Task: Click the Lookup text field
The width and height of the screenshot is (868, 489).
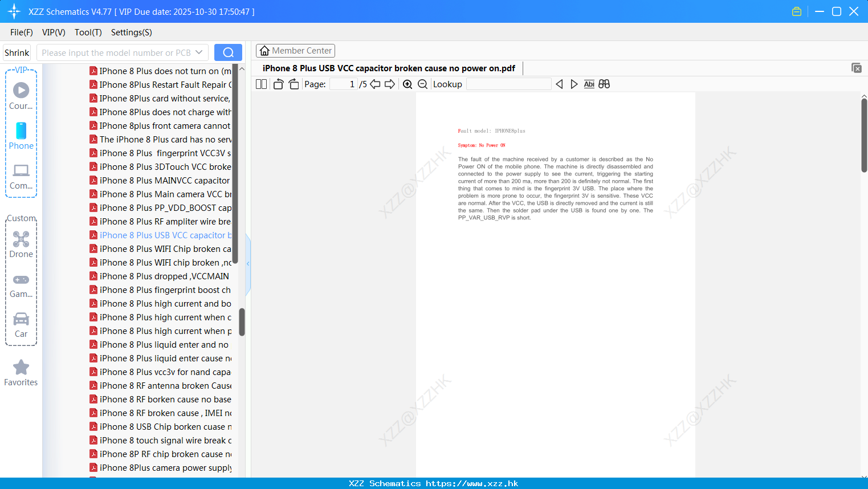Action: pos(508,84)
